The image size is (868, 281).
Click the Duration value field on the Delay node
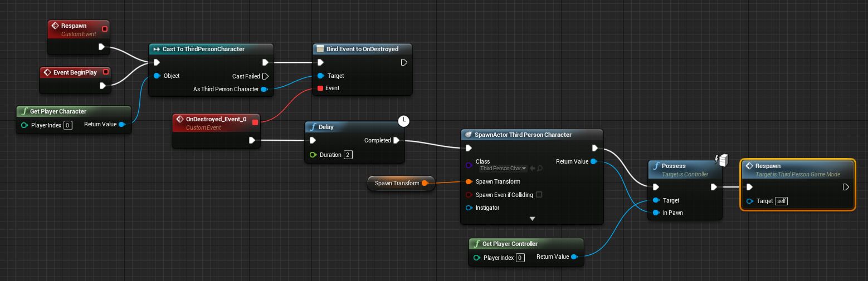[348, 155]
